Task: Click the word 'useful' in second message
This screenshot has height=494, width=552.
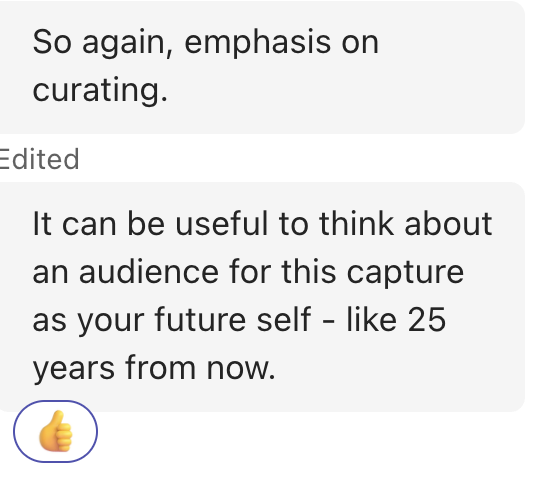Action: pyautogui.click(x=221, y=224)
